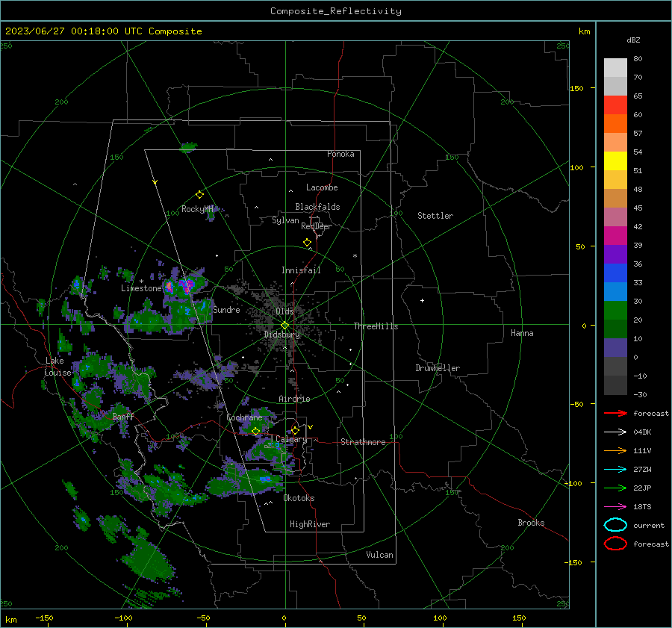Click the Lacombe label
The image size is (672, 628).
coord(322,187)
